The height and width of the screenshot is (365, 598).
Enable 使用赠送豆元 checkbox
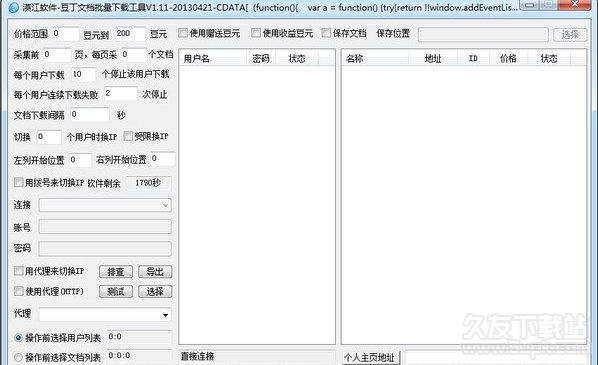(x=183, y=33)
